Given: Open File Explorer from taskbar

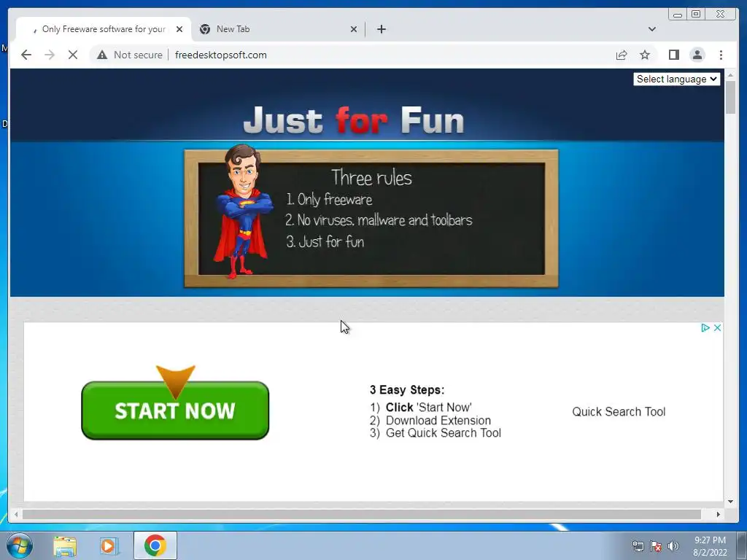Looking at the screenshot, I should click(x=65, y=545).
